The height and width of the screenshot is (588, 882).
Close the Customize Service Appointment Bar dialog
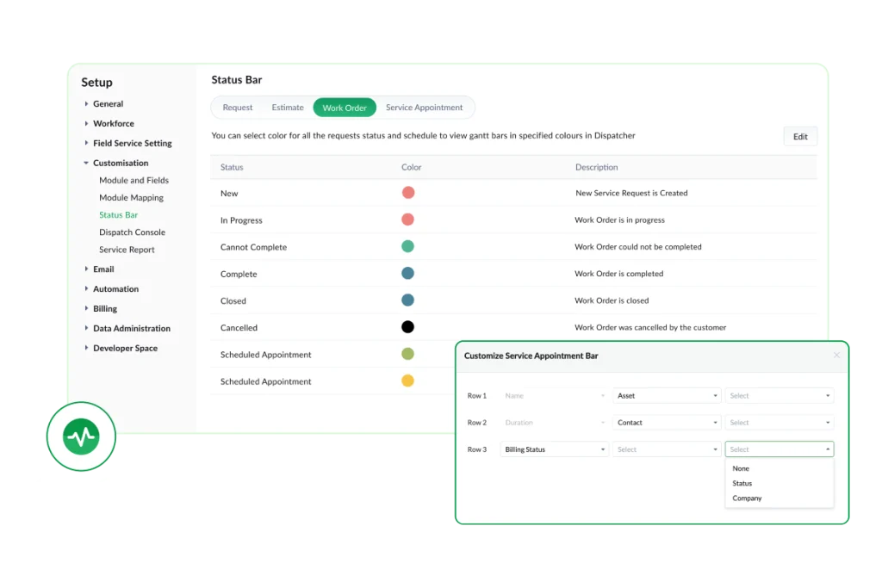point(835,355)
